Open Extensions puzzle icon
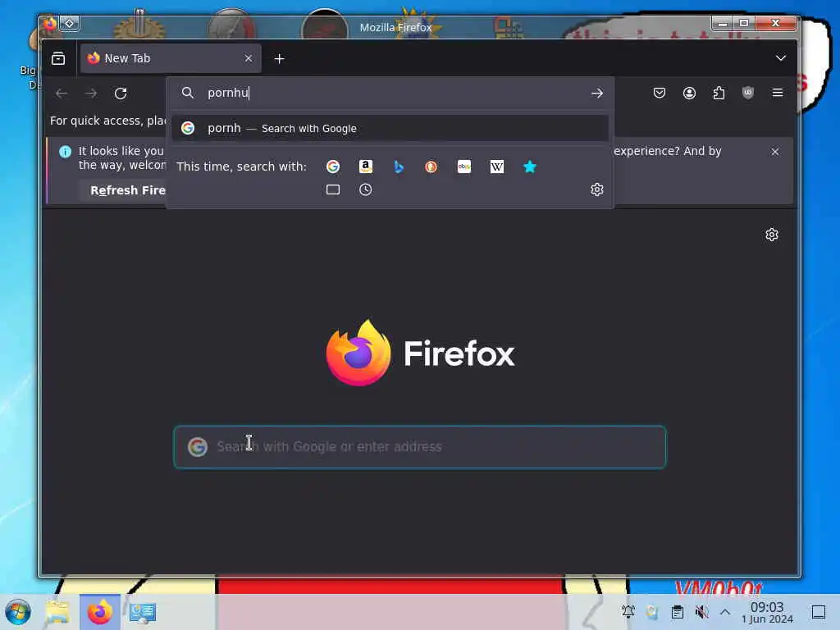Viewport: 840px width, 630px height. pyautogui.click(x=719, y=94)
